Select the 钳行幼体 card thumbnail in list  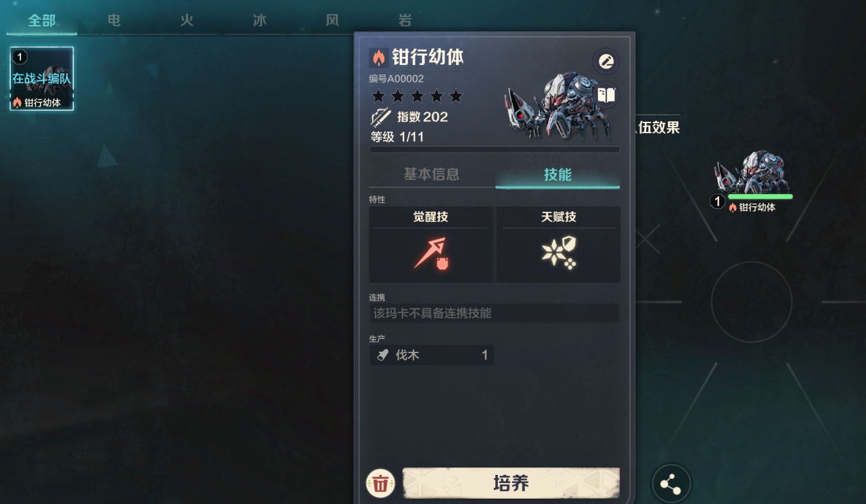[x=42, y=78]
